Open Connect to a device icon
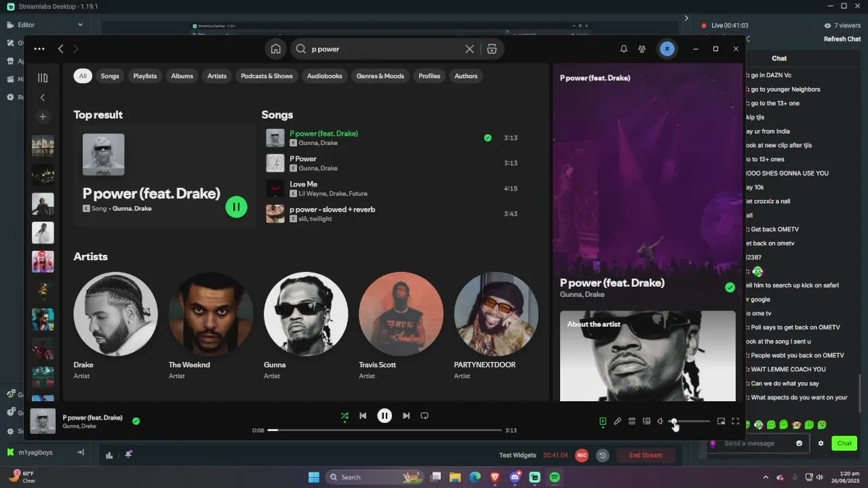Screen dimensions: 868x488 click(646, 422)
